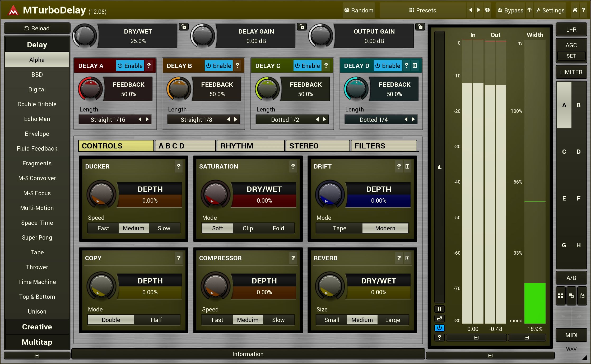Open help for DELAY A
591x364 pixels.
[149, 66]
